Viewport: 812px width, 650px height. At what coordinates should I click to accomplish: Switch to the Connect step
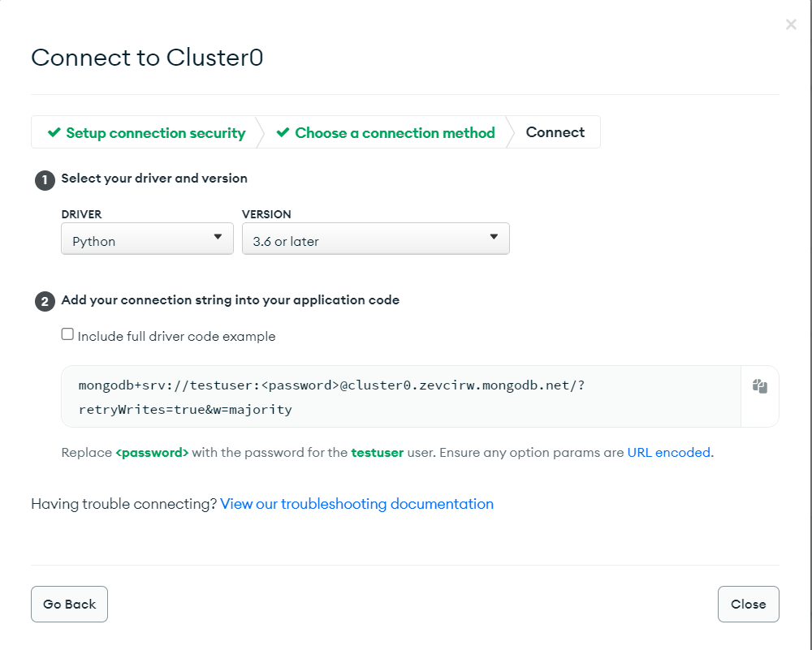tap(555, 132)
